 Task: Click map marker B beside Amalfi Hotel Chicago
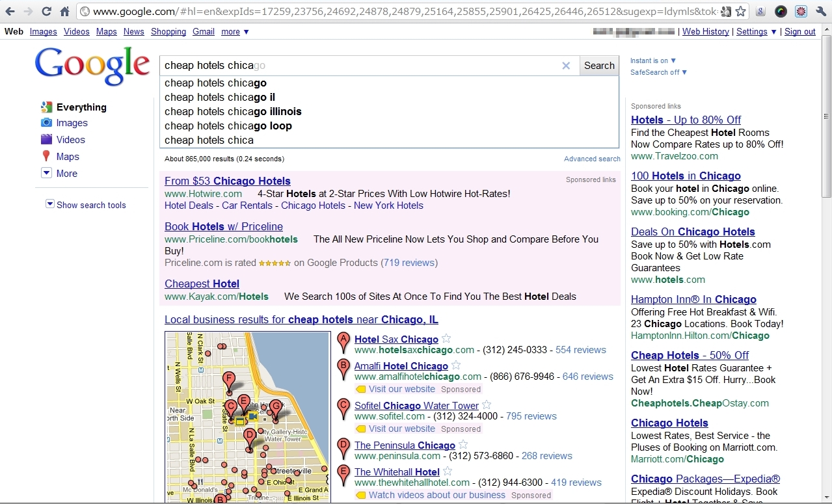[x=343, y=369]
